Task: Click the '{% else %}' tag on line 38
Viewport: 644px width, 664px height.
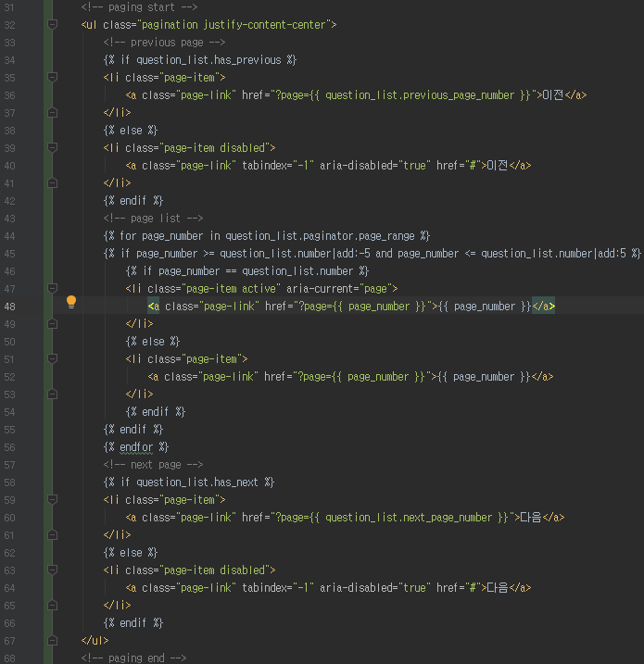Action: click(x=131, y=131)
